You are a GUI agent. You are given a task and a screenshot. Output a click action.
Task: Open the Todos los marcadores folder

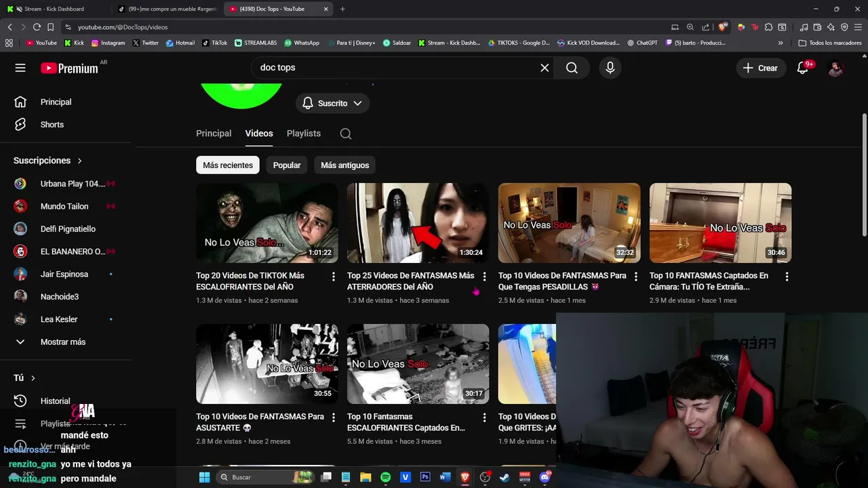tap(830, 43)
